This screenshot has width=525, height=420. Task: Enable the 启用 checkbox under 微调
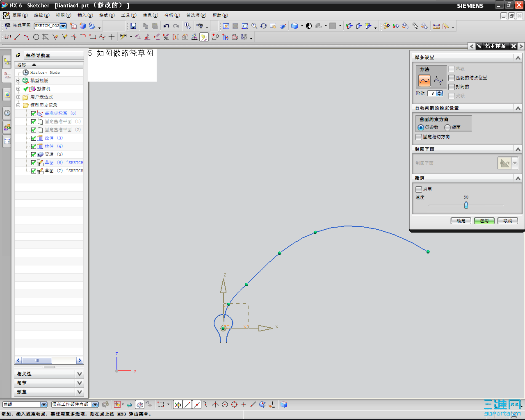point(419,189)
